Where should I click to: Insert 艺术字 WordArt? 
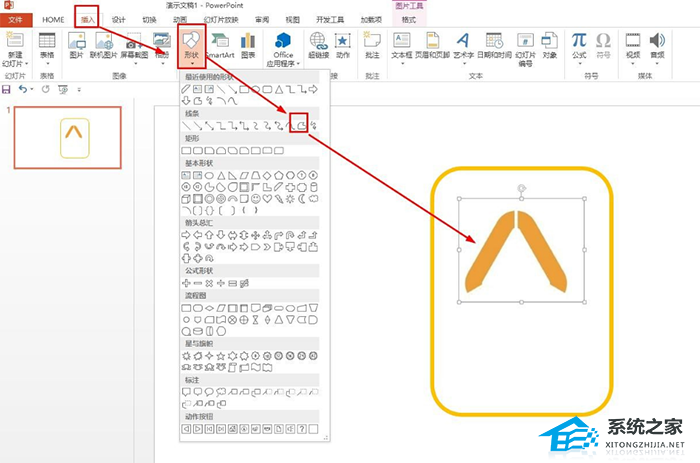[464, 45]
